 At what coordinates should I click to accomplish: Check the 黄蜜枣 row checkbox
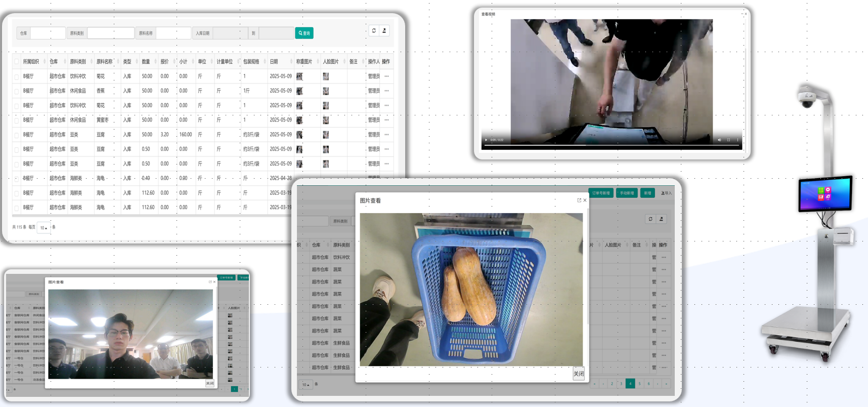(17, 120)
